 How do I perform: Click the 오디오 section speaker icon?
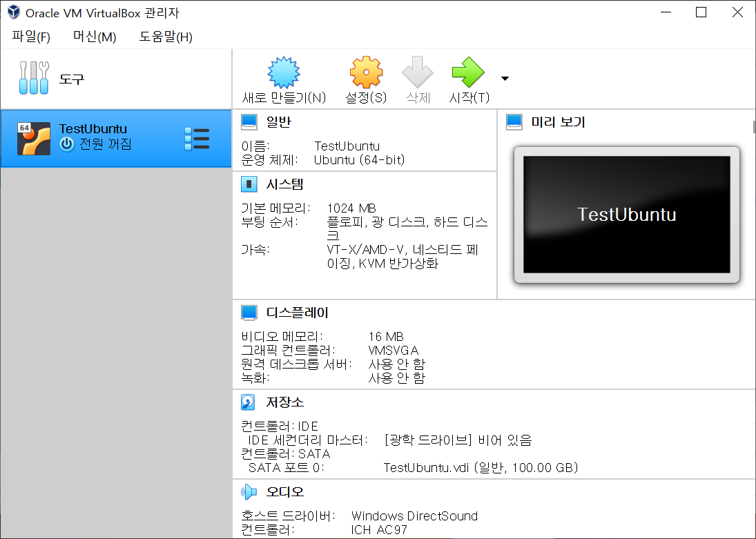pos(249,492)
